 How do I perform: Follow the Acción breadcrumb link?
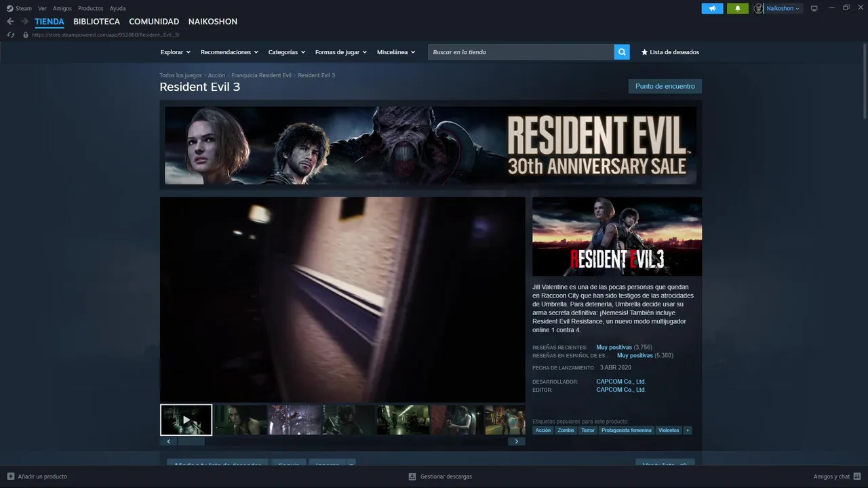pos(216,75)
